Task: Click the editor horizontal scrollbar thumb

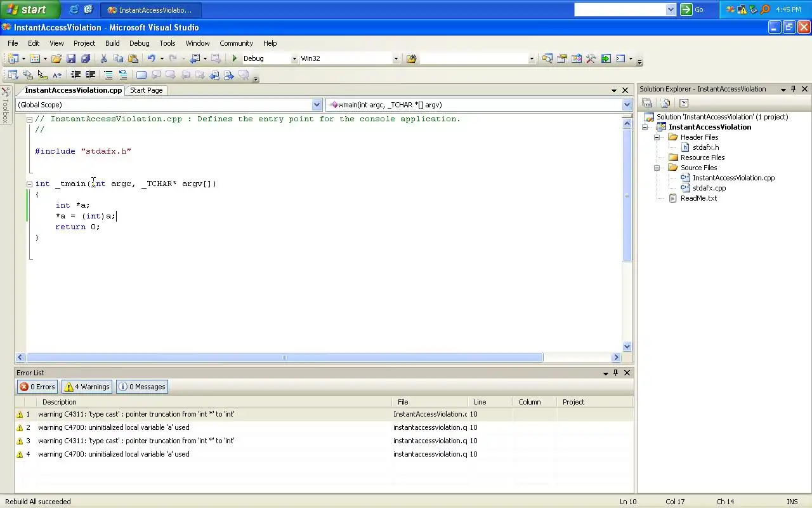Action: 284,358
